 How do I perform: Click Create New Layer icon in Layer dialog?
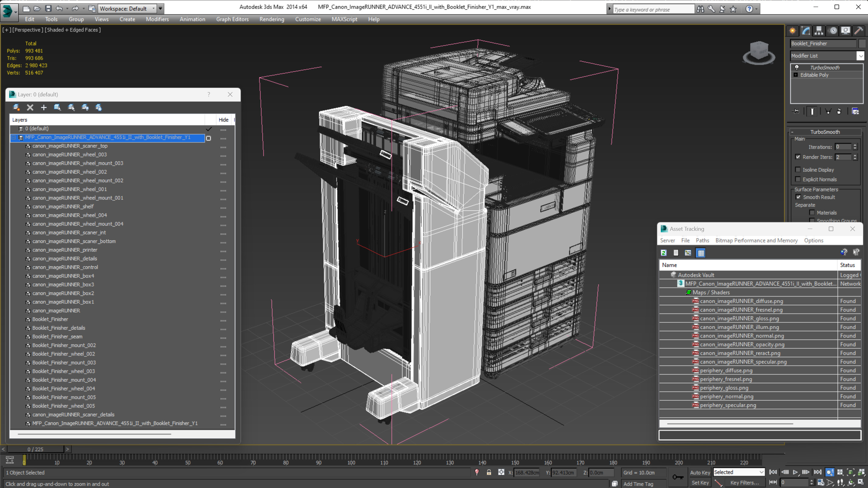pos(16,107)
